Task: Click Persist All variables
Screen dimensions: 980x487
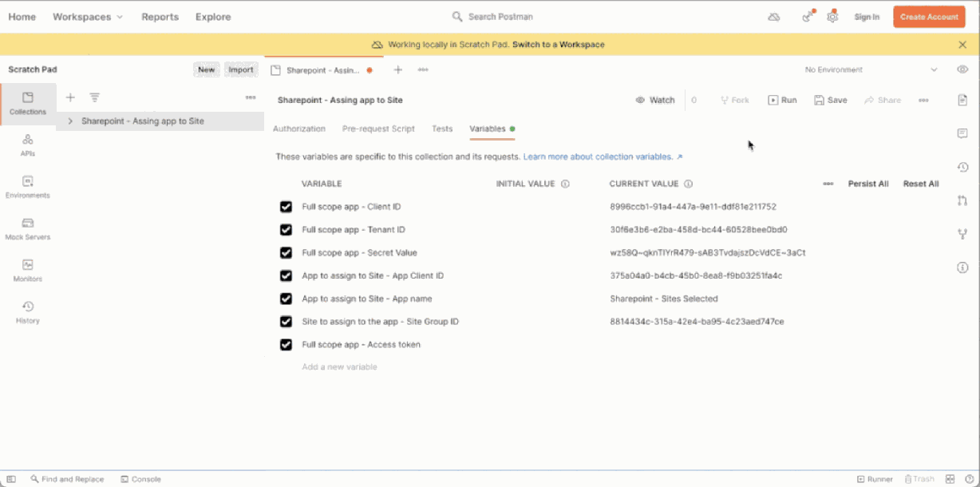Action: pos(868,184)
